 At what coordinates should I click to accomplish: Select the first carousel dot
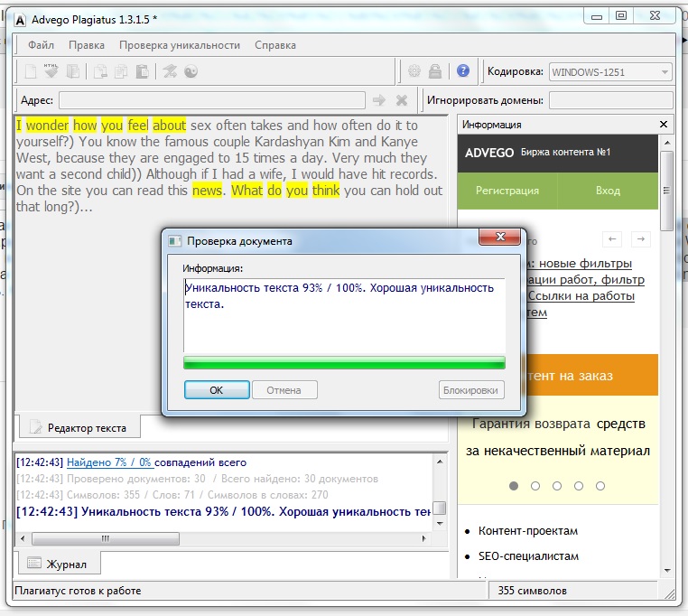click(x=514, y=486)
